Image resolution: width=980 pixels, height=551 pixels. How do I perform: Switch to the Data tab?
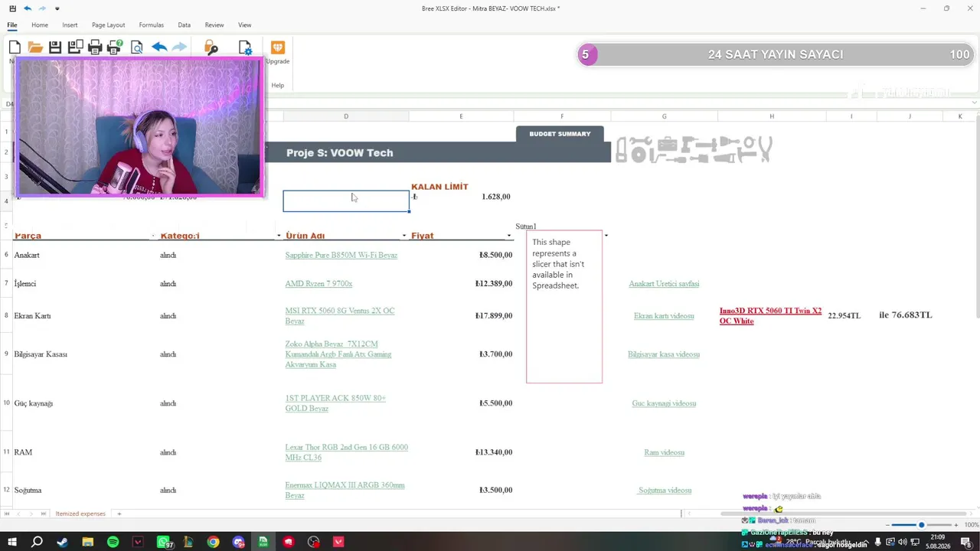click(x=184, y=25)
